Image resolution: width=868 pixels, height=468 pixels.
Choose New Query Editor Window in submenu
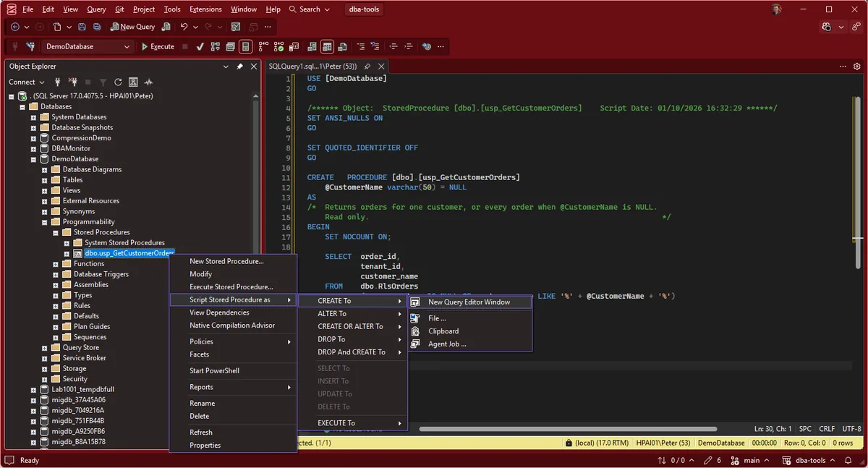click(470, 302)
